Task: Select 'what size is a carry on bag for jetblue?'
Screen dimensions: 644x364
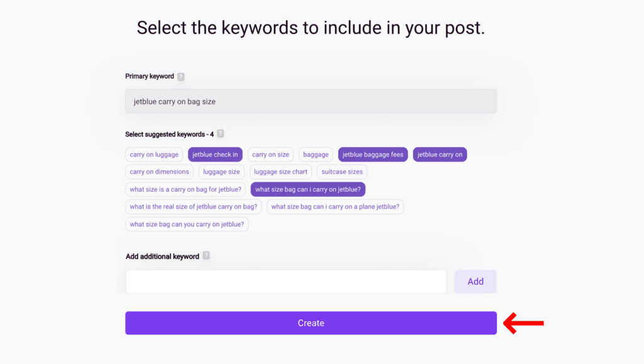Action: pos(186,189)
